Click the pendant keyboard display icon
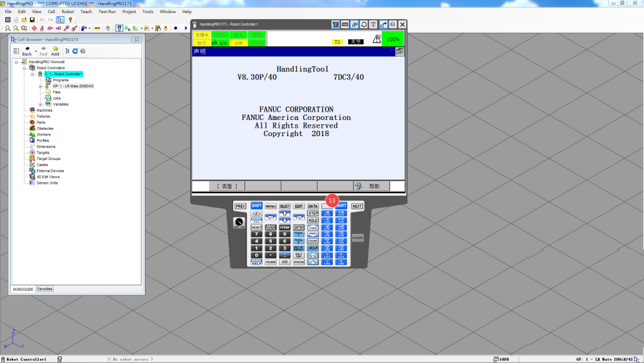644x363 pixels. (x=345, y=24)
